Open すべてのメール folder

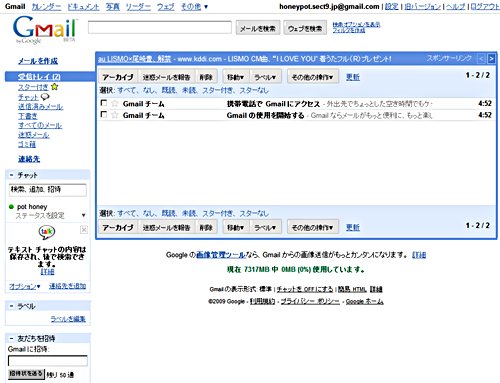point(40,125)
